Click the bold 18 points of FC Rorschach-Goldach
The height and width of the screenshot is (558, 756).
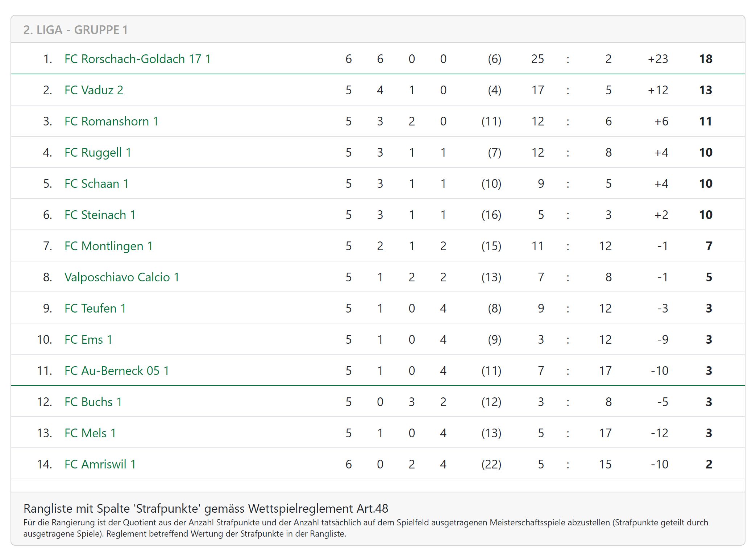705,59
